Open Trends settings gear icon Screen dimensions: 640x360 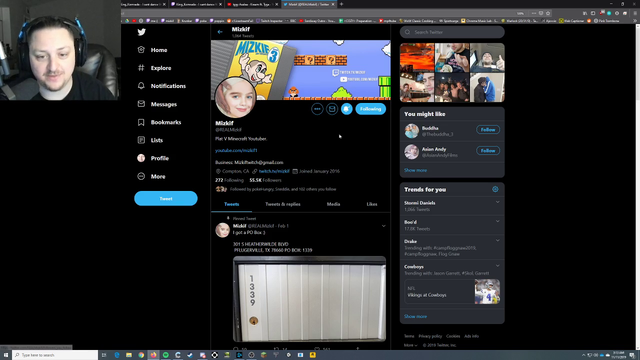pos(495,189)
